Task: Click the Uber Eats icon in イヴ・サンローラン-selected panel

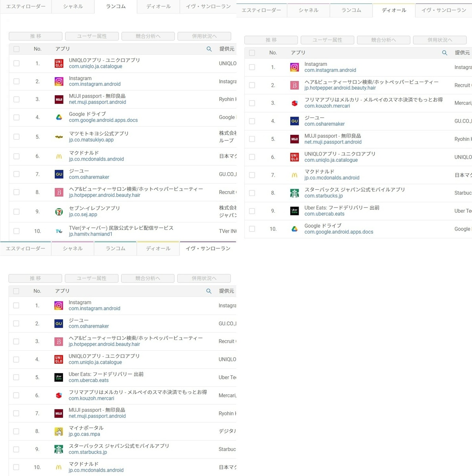Action: pos(59,377)
